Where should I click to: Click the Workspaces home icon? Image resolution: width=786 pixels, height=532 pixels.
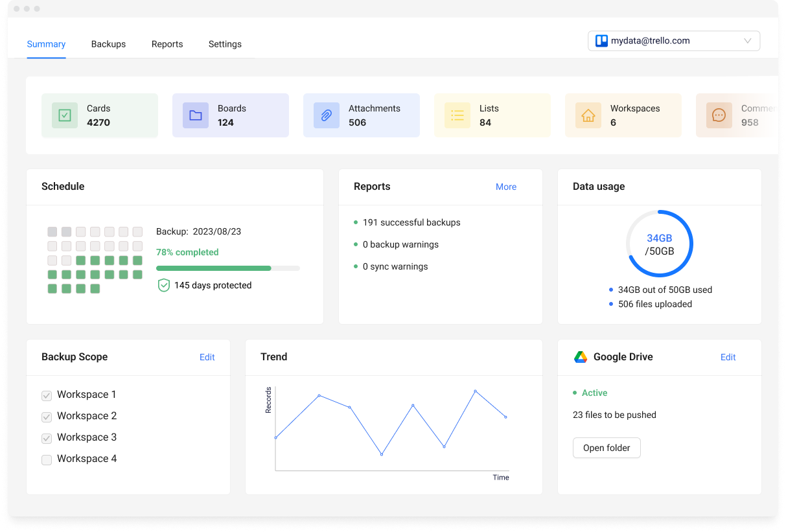coord(588,115)
